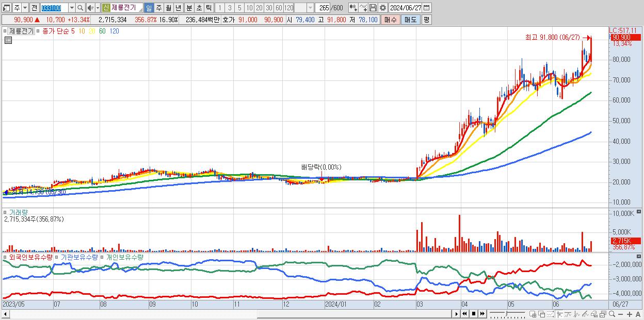This screenshot has width=644, height=320.
Task: Toggle the MA 60 line legend
Action: 103,31
